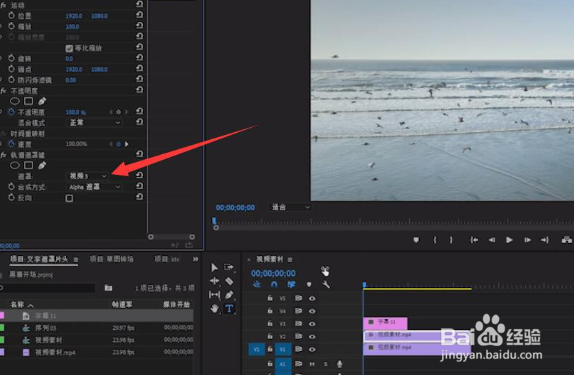
Task: Reset the 混合模式 parameter
Action: pos(139,122)
